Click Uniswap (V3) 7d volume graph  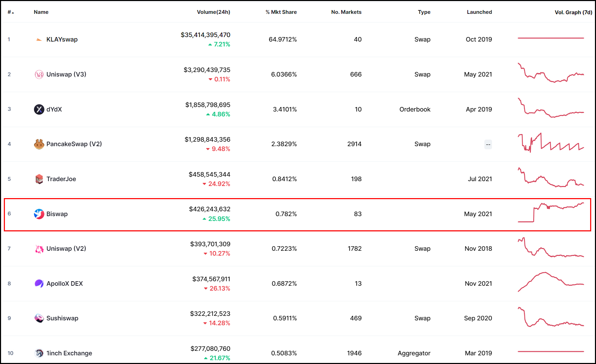click(x=551, y=73)
